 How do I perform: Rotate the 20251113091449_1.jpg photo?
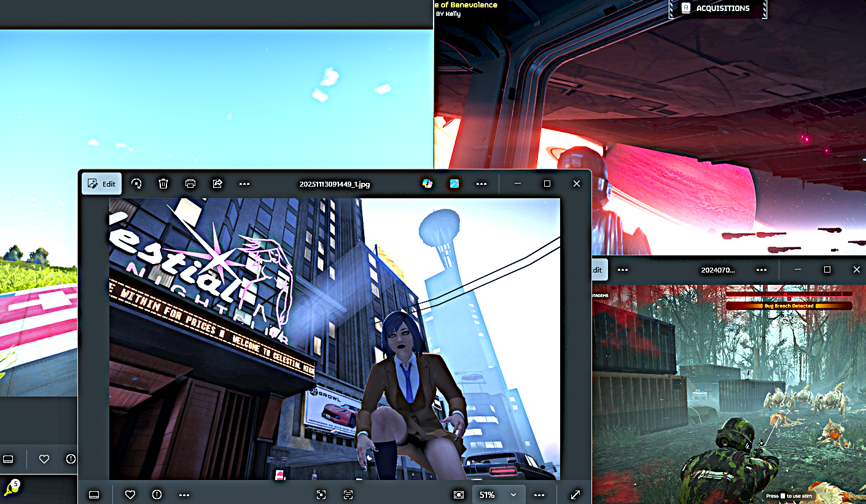pyautogui.click(x=136, y=184)
